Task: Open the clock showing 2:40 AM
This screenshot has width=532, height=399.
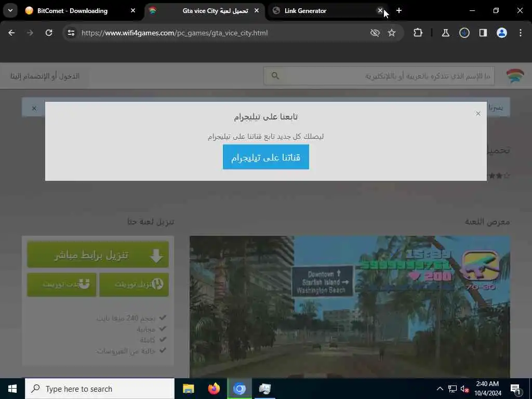Action: point(487,389)
